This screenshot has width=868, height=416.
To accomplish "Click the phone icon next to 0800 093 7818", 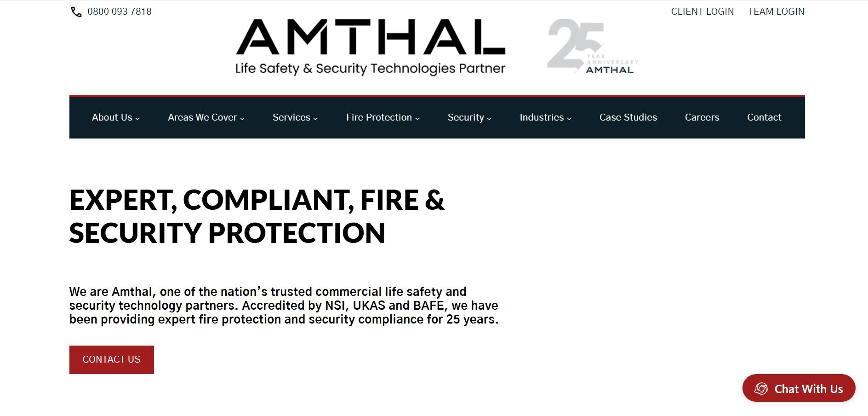I will (76, 11).
